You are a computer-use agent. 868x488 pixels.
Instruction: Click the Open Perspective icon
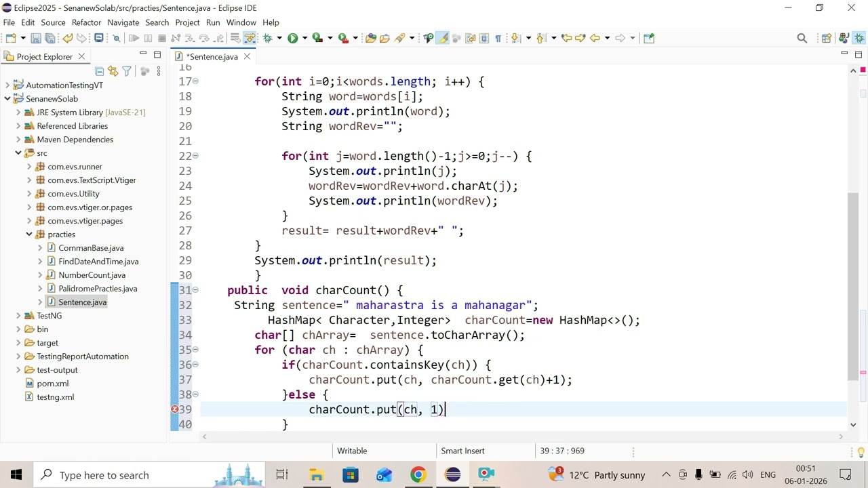coord(827,38)
